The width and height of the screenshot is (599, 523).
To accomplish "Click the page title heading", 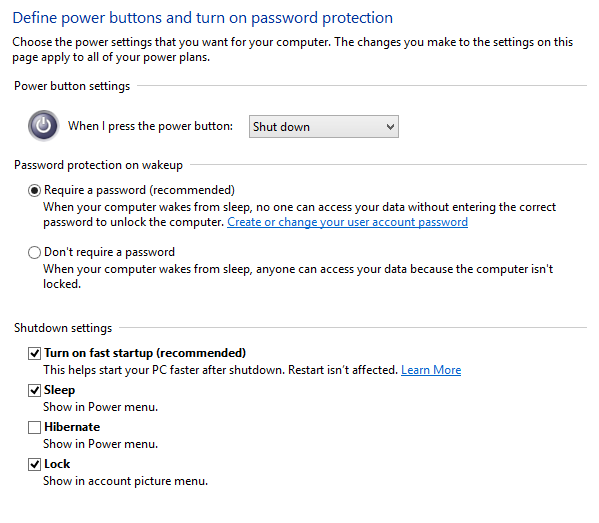I will coord(202,18).
